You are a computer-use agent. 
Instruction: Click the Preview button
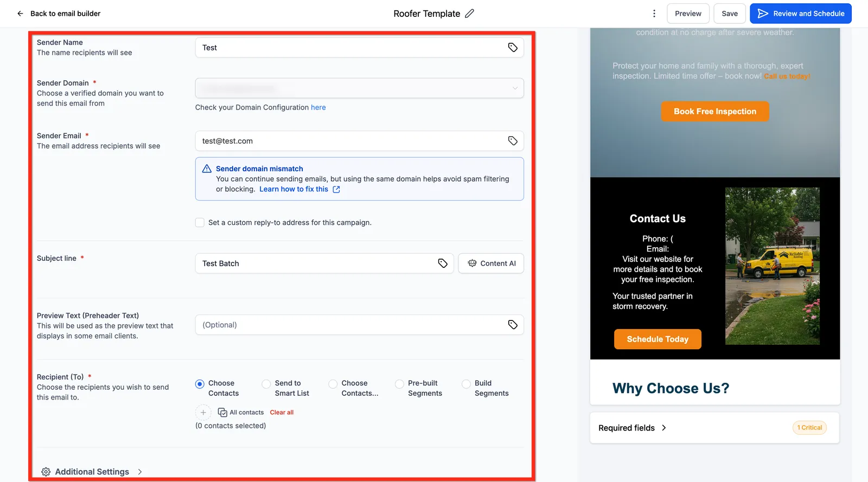pos(688,14)
